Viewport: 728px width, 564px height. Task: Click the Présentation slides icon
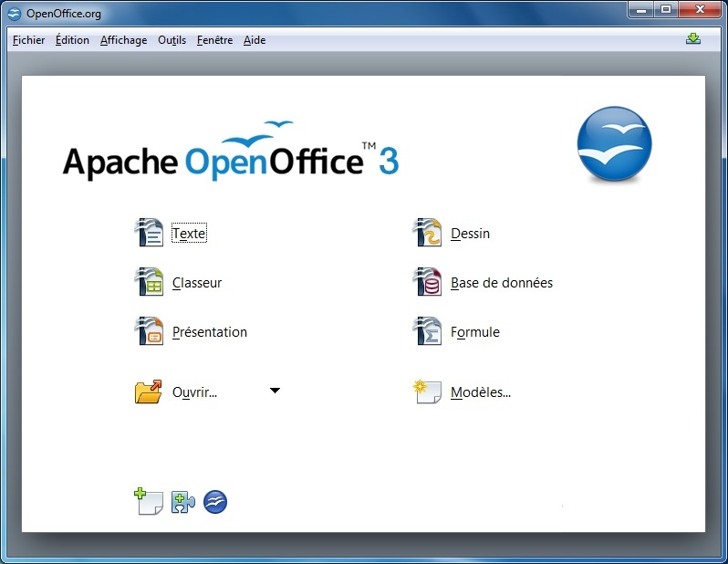click(149, 332)
